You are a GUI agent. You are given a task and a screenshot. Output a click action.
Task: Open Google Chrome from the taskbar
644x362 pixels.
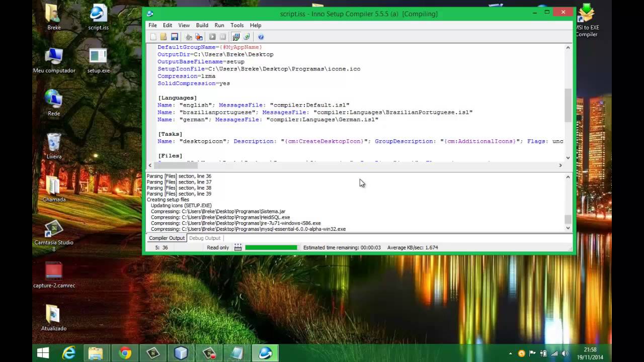(x=125, y=353)
